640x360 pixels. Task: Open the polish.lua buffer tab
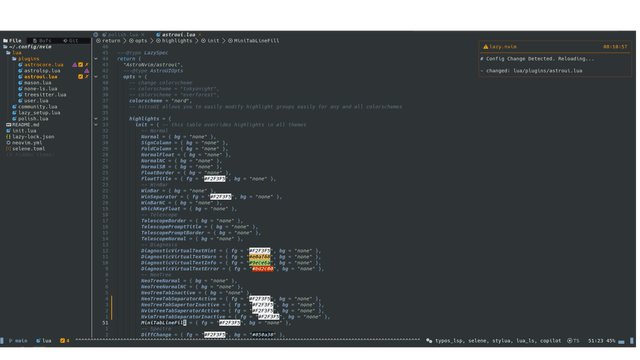[x=123, y=35]
